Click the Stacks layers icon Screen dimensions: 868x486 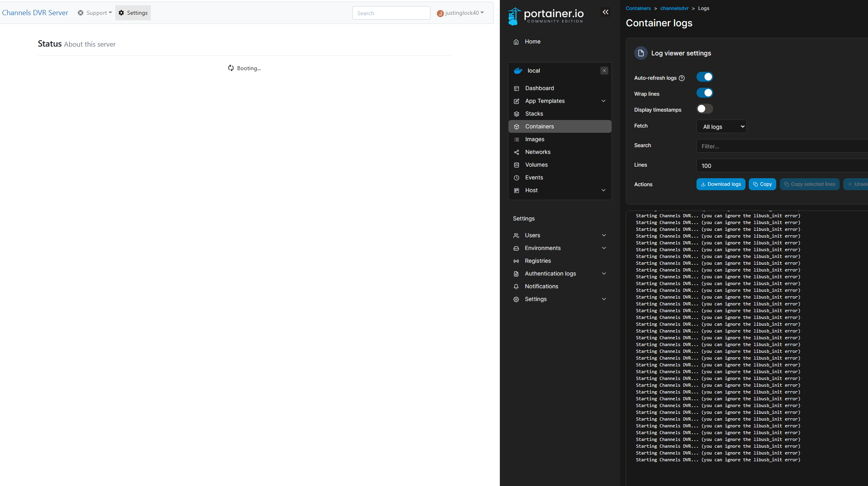[517, 114]
